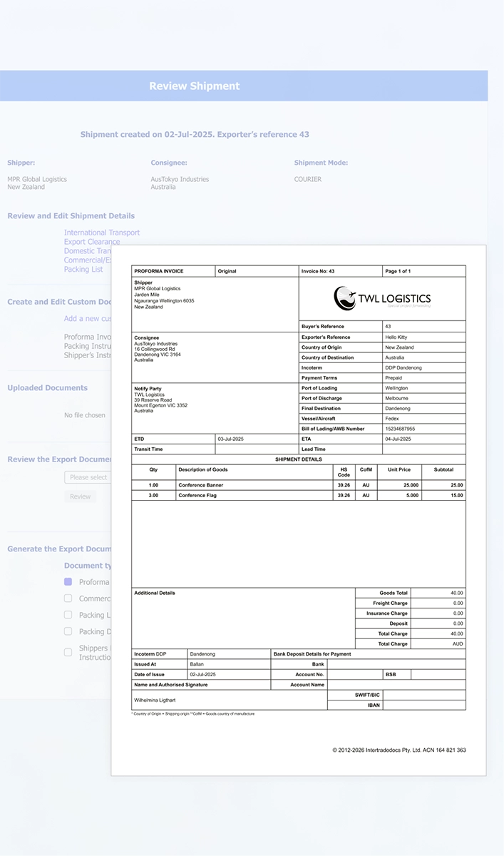Click the Freight Charge 0.00 value
The image size is (504, 856).
(458, 603)
